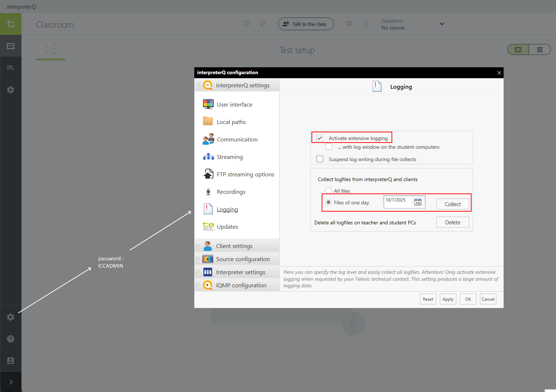Close the interpreterQ configuration dialog

(x=499, y=73)
